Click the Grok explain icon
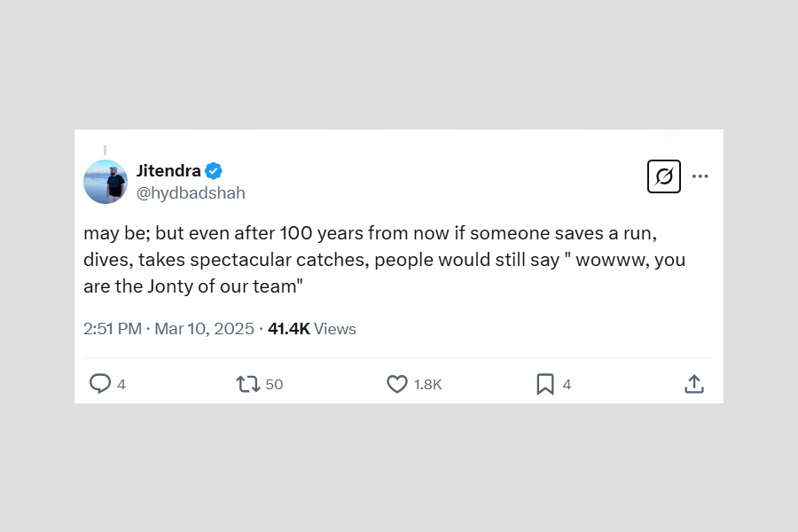 pyautogui.click(x=664, y=176)
